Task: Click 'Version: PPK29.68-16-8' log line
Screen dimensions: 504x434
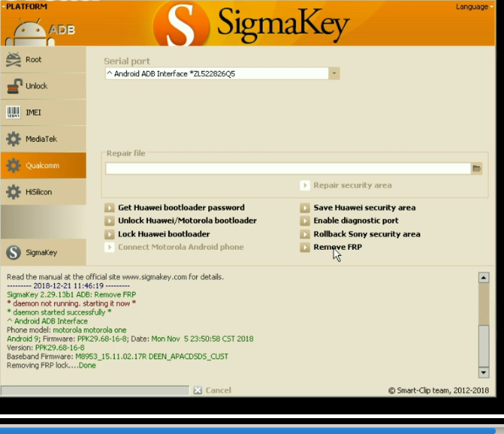Action: pyautogui.click(x=45, y=348)
